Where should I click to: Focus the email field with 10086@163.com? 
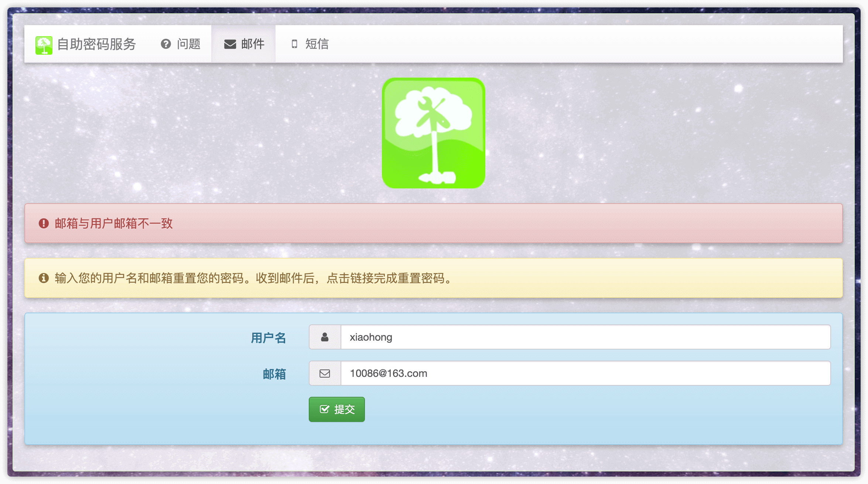click(585, 373)
